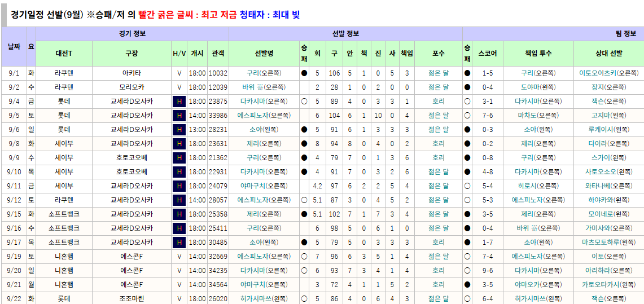The image size is (644, 304).
Task: Click the H home badge in the 9/9 row
Action: coord(179,158)
